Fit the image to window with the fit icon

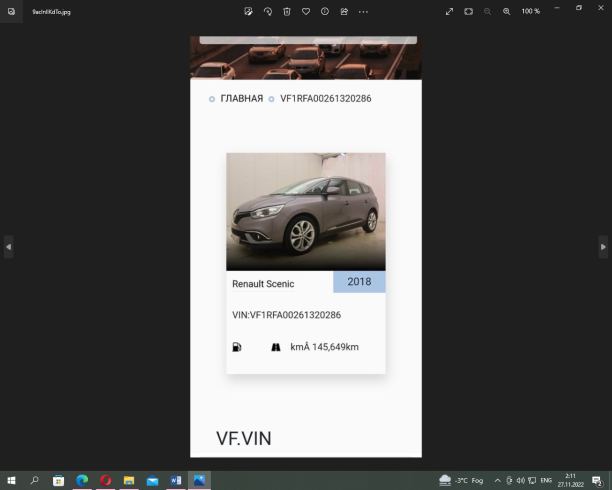pyautogui.click(x=469, y=12)
